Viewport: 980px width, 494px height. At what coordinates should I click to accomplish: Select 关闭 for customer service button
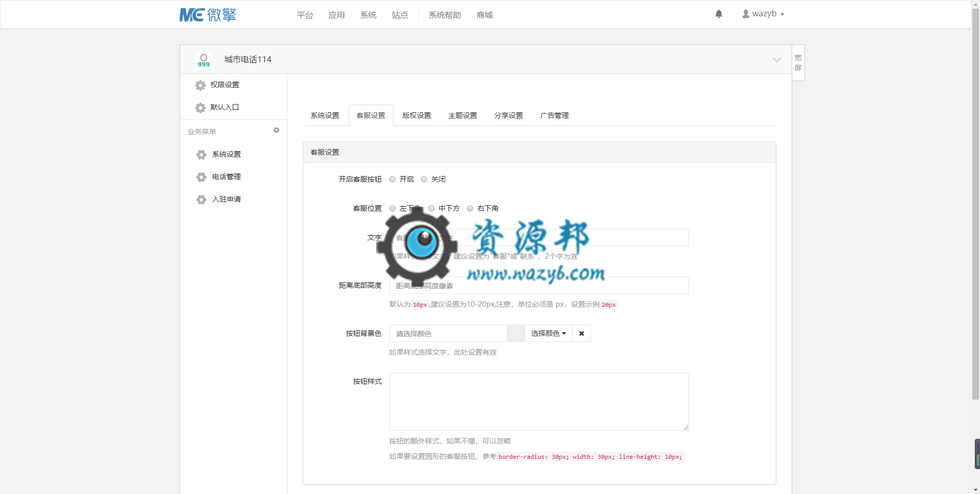point(424,179)
